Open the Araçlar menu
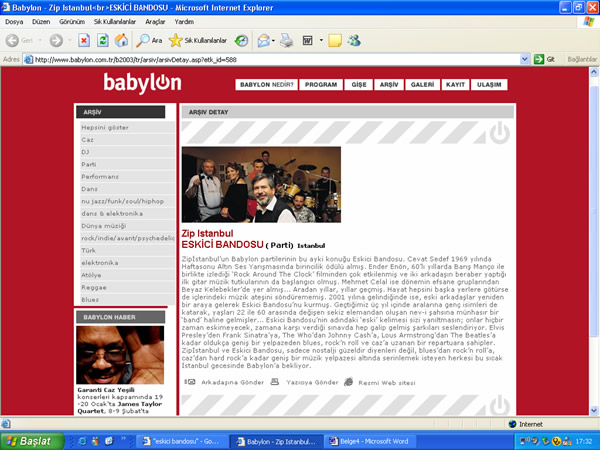The image size is (601, 451). (154, 20)
